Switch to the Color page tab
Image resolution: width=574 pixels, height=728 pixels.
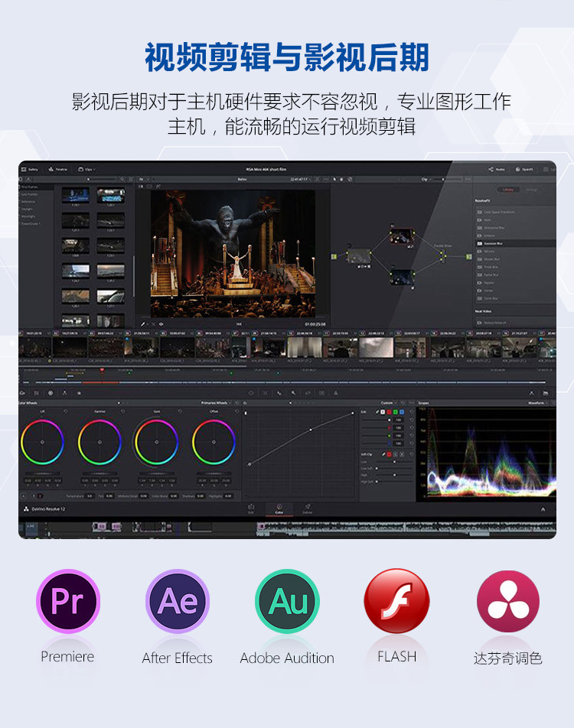279,509
